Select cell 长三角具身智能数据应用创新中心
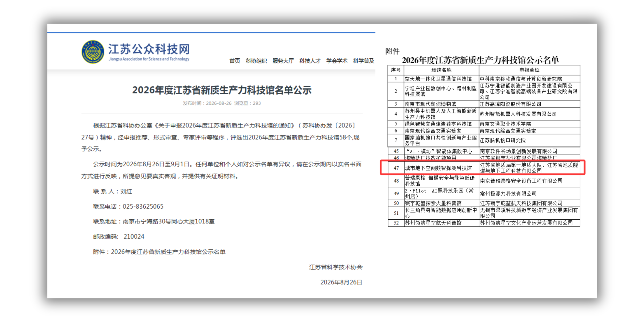Viewport: 644px width, 322px height. (441, 213)
